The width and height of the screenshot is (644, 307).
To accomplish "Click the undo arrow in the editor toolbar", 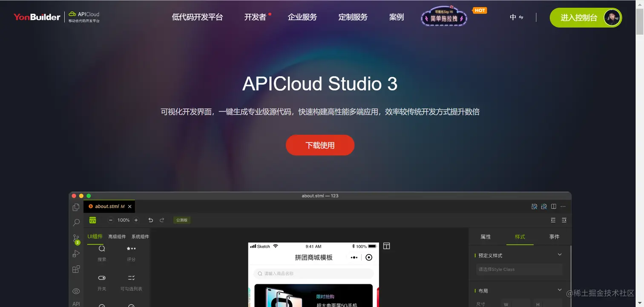I will point(150,220).
